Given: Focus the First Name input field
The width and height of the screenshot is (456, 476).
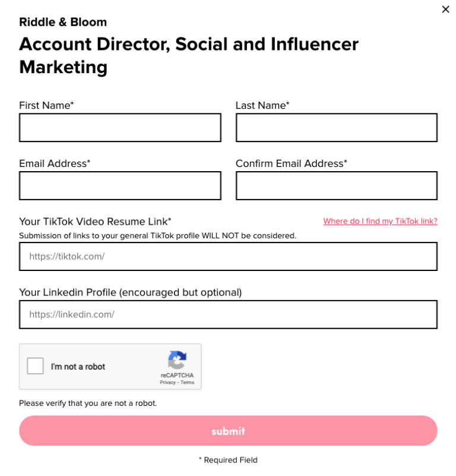Looking at the screenshot, I should (120, 128).
